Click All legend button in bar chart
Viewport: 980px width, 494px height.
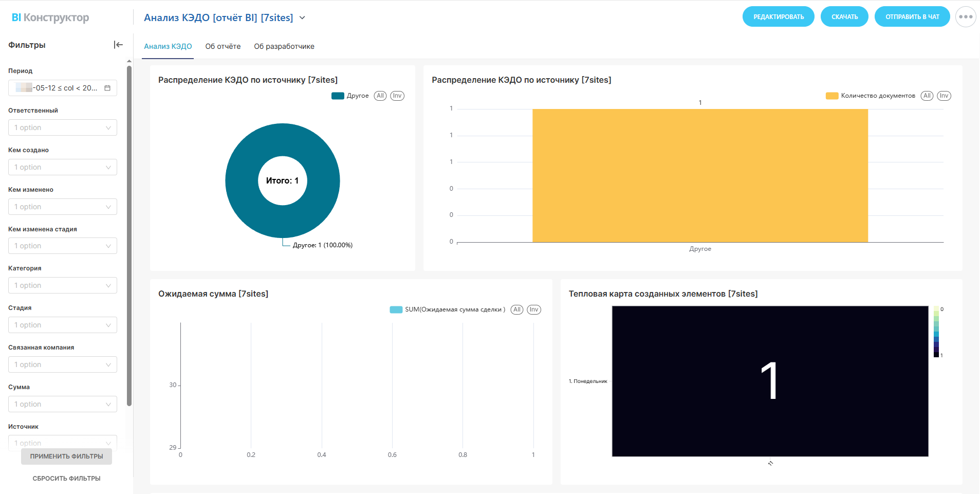[x=927, y=96]
